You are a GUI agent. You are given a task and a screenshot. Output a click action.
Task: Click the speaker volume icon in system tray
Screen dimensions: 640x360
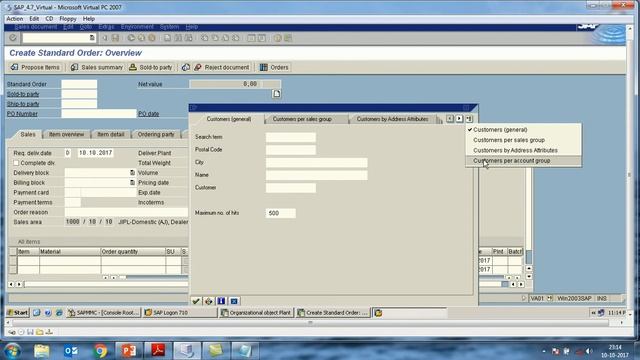(589, 351)
